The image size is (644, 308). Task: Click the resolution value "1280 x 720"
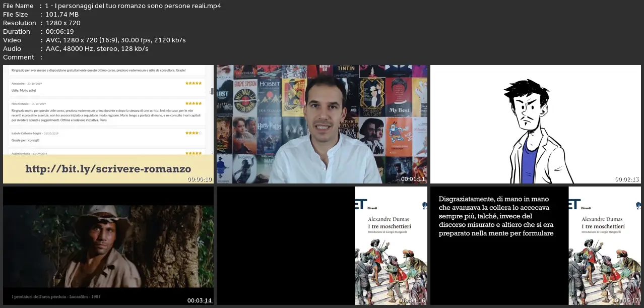(x=63, y=23)
